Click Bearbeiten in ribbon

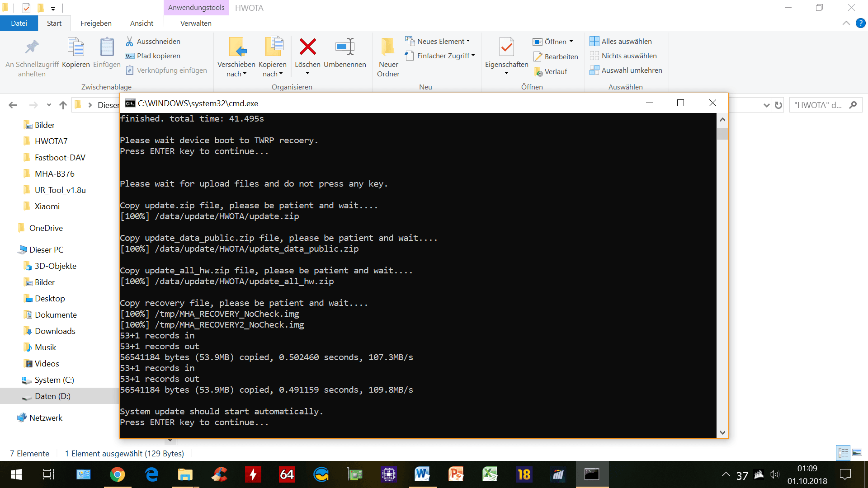556,56
